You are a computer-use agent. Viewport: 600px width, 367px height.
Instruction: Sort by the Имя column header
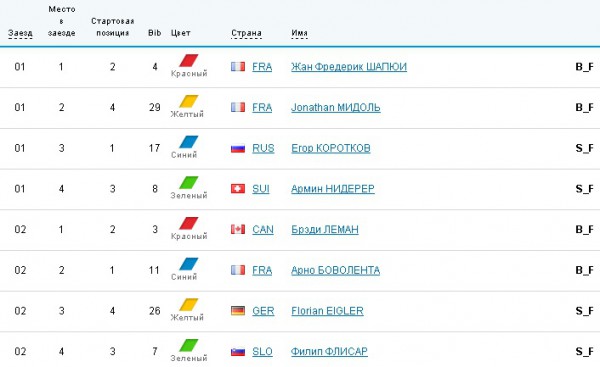299,33
